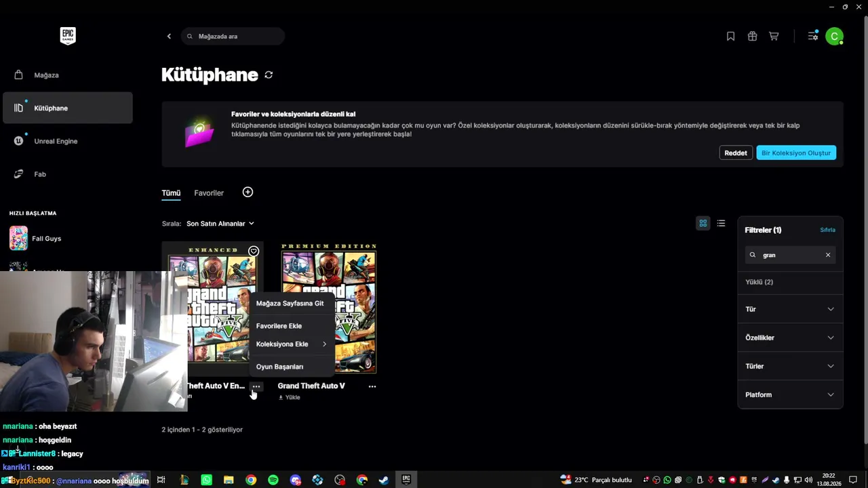Open the taskbar clock showing 20:22
Image resolution: width=868 pixels, height=488 pixels.
click(x=829, y=480)
